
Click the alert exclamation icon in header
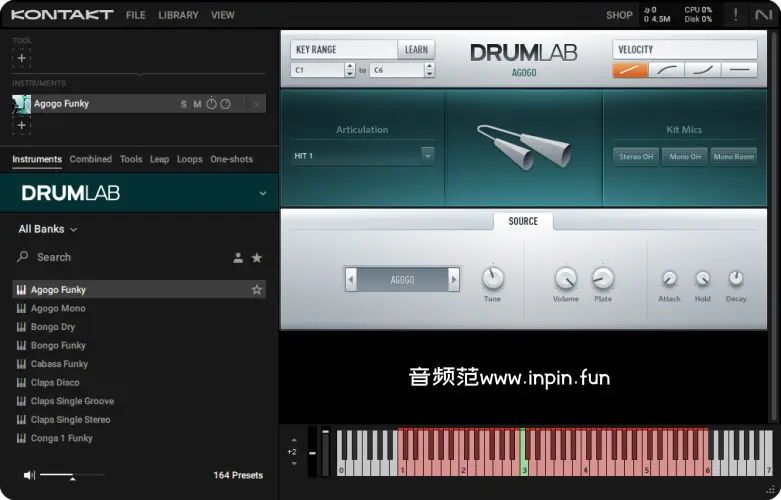pos(736,14)
